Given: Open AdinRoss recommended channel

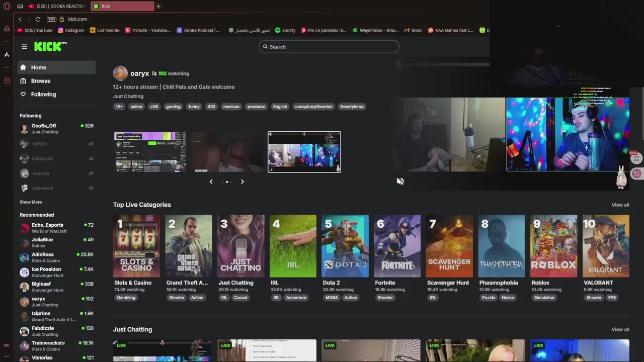Looking at the screenshot, I should (56, 257).
